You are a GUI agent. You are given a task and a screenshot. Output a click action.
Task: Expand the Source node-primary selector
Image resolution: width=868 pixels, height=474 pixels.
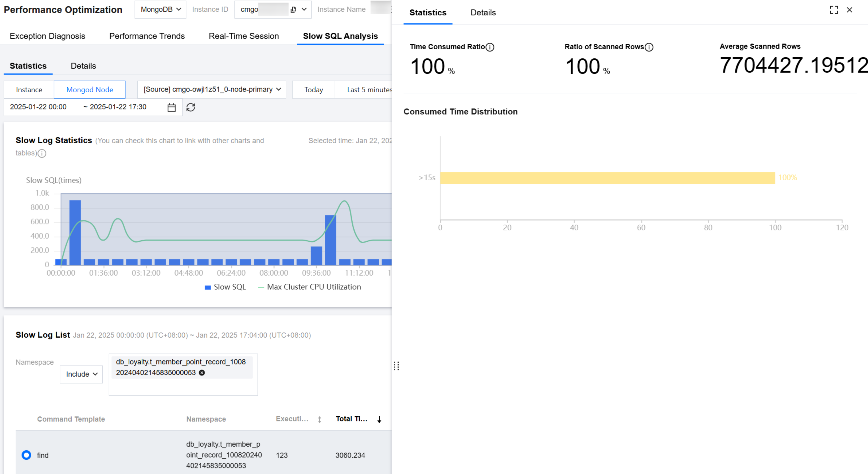tap(212, 89)
